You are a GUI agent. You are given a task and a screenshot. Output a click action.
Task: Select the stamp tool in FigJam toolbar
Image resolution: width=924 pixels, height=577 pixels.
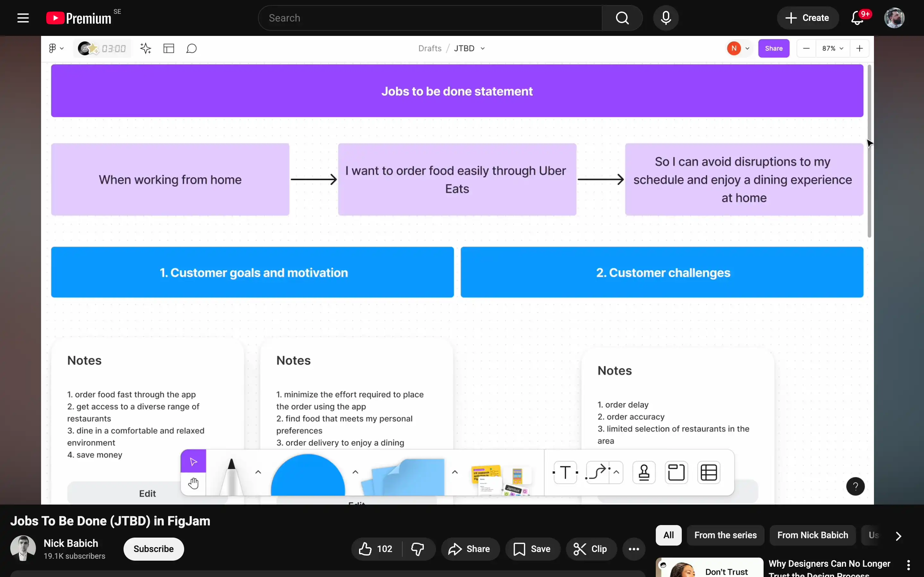tap(644, 472)
